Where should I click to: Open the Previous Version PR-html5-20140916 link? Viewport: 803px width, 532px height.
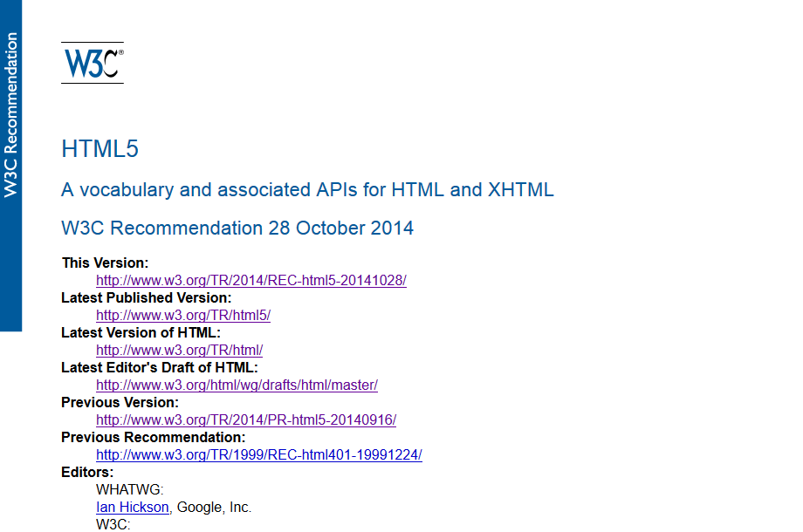(x=246, y=419)
